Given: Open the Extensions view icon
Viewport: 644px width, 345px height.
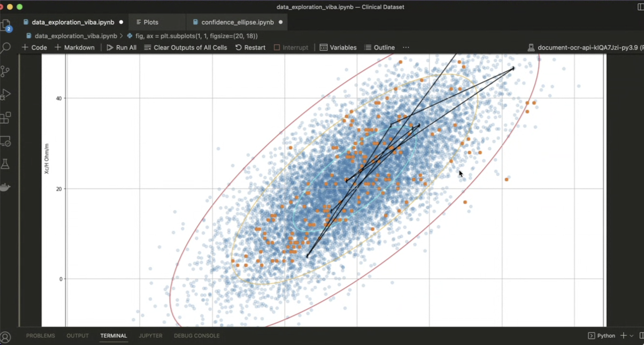Looking at the screenshot, I should [6, 118].
